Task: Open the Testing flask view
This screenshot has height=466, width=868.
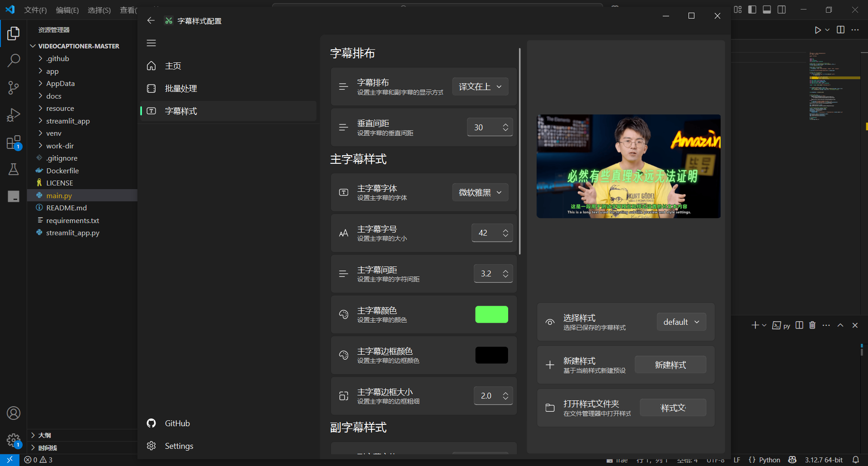Action: 14,169
